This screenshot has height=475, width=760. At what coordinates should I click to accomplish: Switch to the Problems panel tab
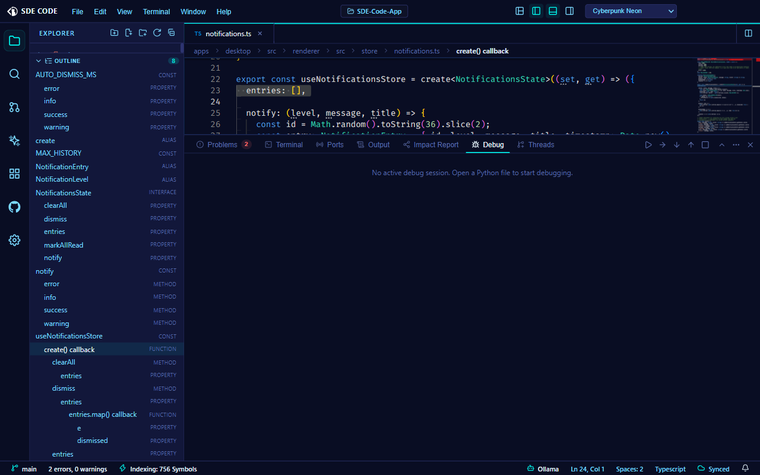223,144
